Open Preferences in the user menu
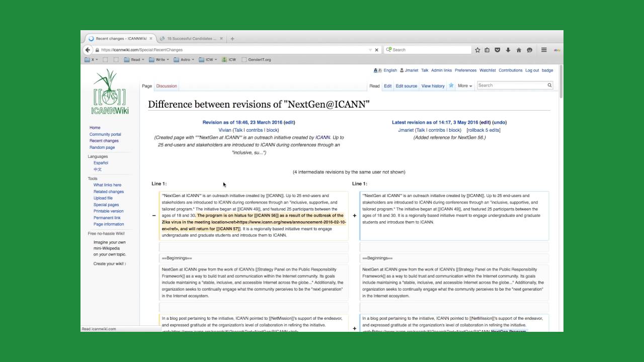644x362 pixels. 466,70
